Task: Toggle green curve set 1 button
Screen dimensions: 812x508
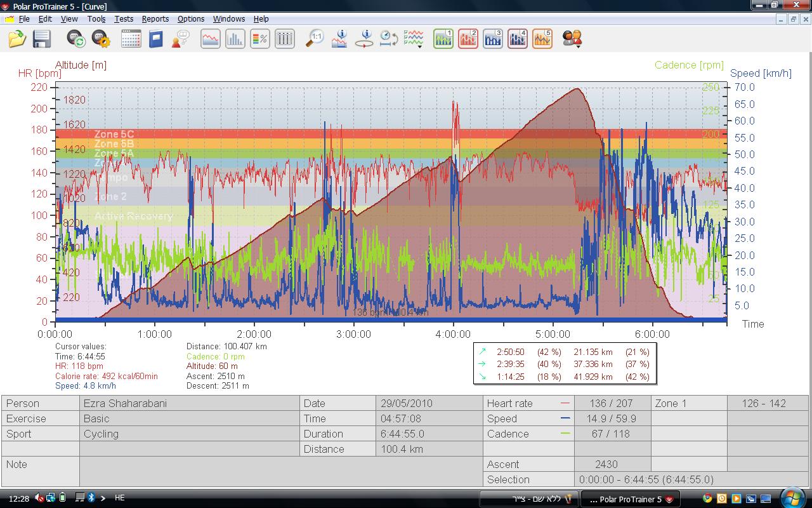Action: [x=443, y=39]
